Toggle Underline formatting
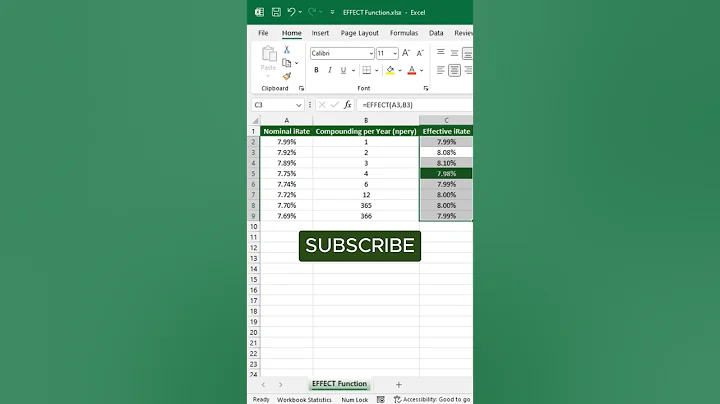The image size is (720, 404). [343, 70]
